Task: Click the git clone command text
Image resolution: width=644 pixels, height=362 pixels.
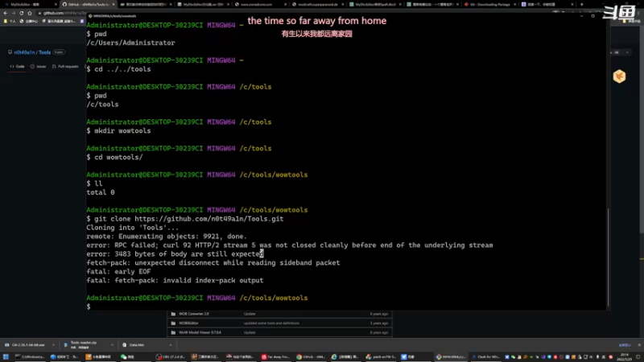Action: [189, 219]
